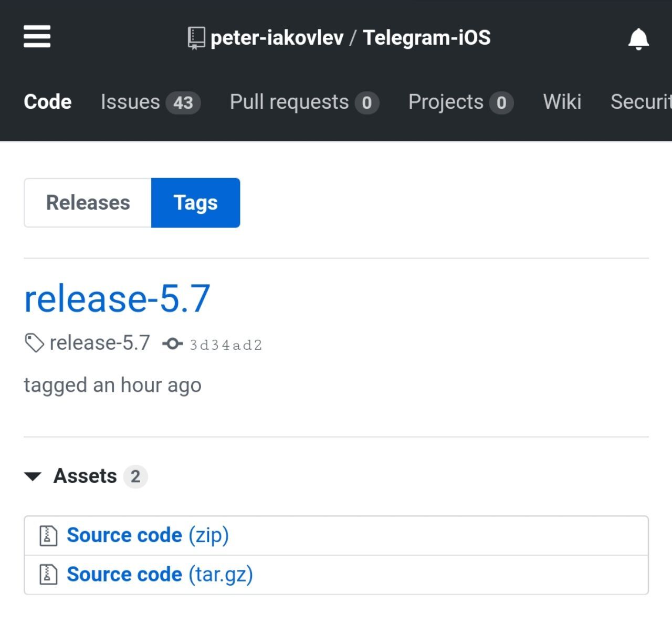Open the hamburger navigation menu

coord(37,37)
